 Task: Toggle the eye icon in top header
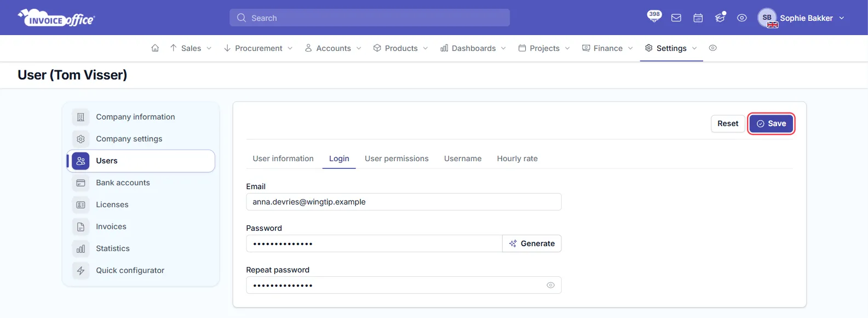pyautogui.click(x=742, y=18)
